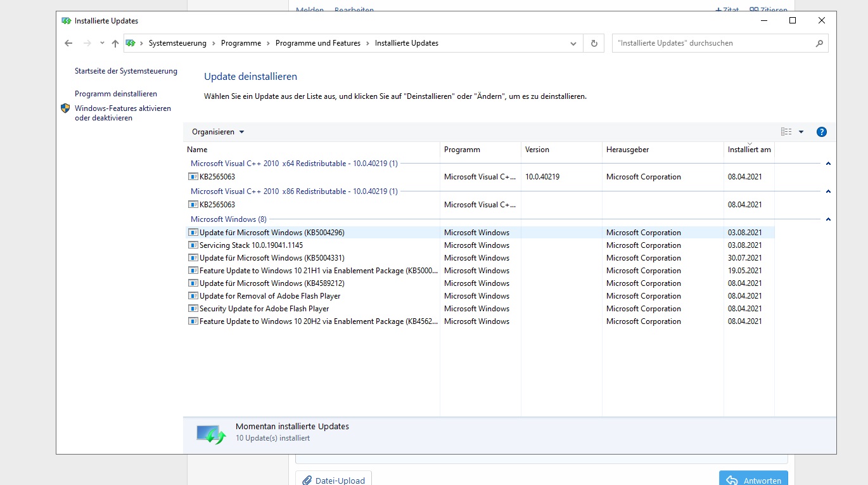868x485 pixels.
Task: Click the shield icon beside Windows-Features
Action: [x=65, y=108]
